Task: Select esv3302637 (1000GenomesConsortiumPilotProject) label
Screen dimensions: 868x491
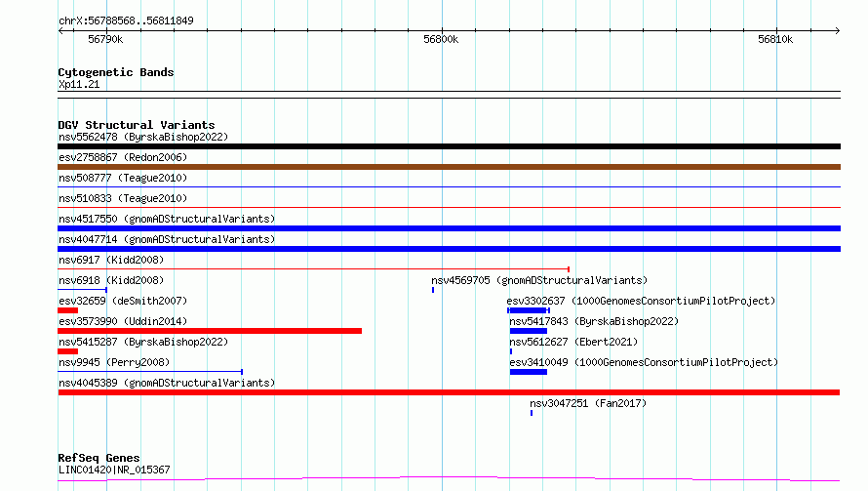Action: 641,301
